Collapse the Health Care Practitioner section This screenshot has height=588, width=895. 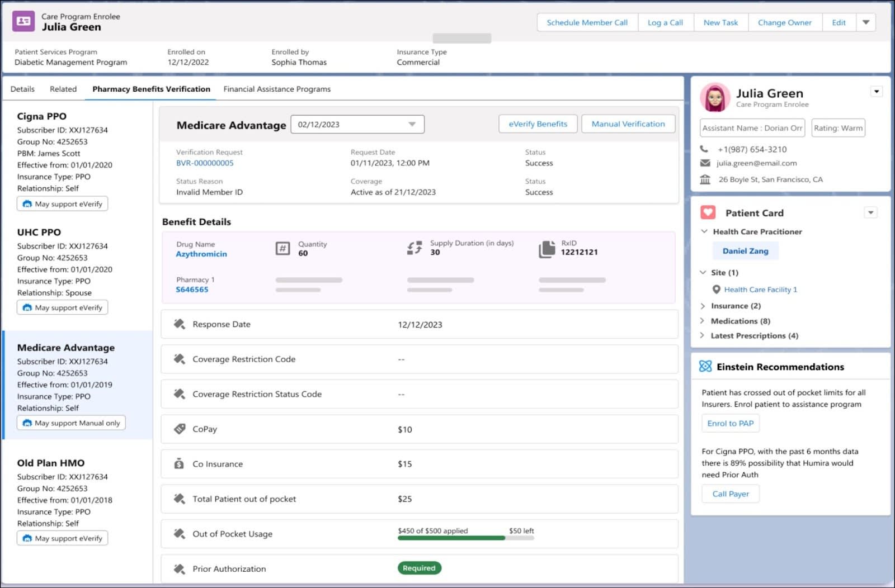pos(704,231)
